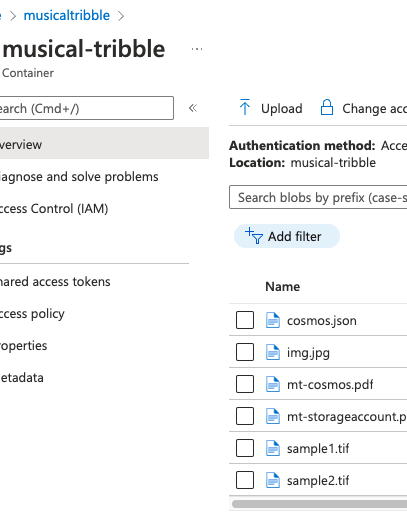Image resolution: width=407 pixels, height=528 pixels.
Task: Open the sample2.tif blob
Action: tap(318, 481)
